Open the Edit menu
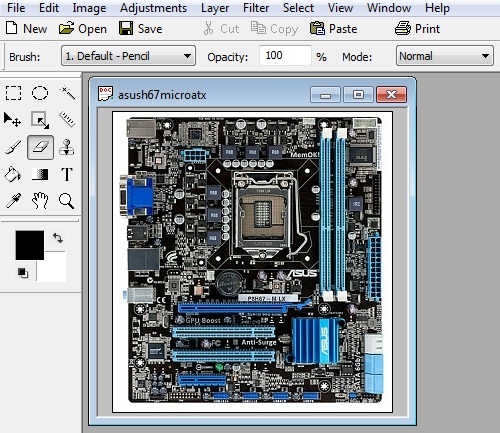The image size is (500, 433). (49, 8)
